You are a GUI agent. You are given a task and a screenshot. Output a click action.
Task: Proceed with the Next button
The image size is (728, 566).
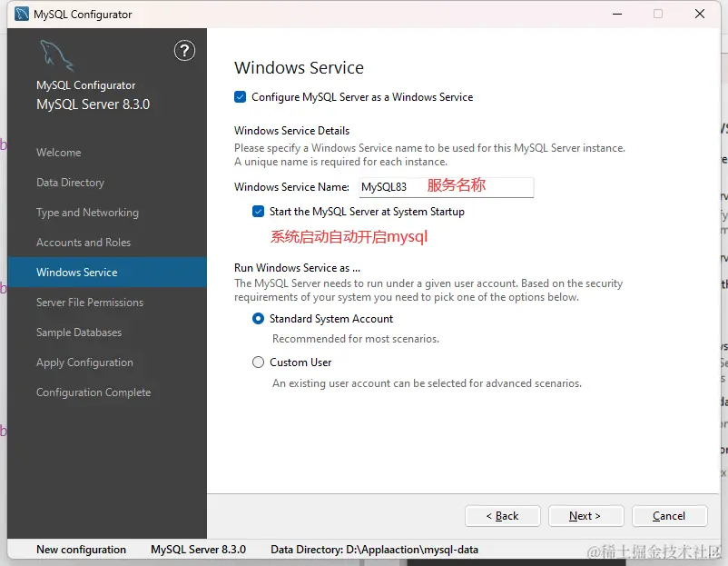tap(585, 516)
